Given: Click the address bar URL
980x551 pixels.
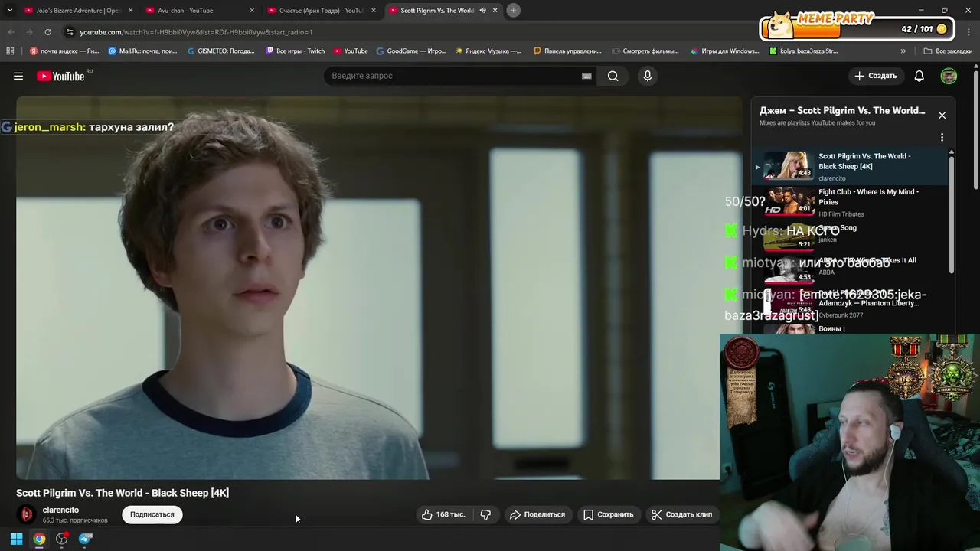Looking at the screenshot, I should tap(196, 32).
